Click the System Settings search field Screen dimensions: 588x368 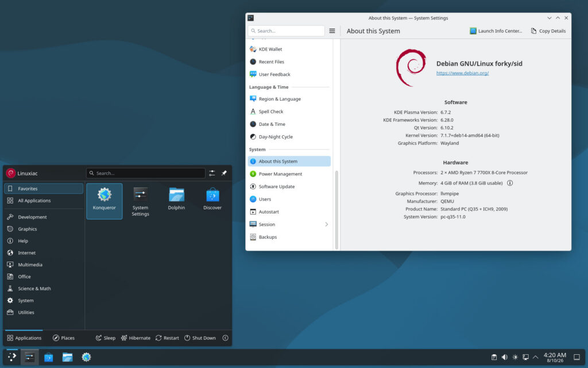pos(286,31)
